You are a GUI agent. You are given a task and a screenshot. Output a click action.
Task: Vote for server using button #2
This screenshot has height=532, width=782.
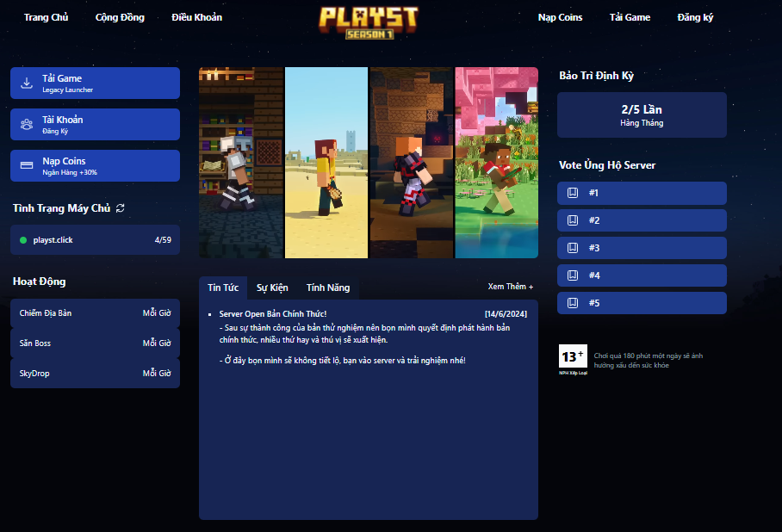point(642,220)
